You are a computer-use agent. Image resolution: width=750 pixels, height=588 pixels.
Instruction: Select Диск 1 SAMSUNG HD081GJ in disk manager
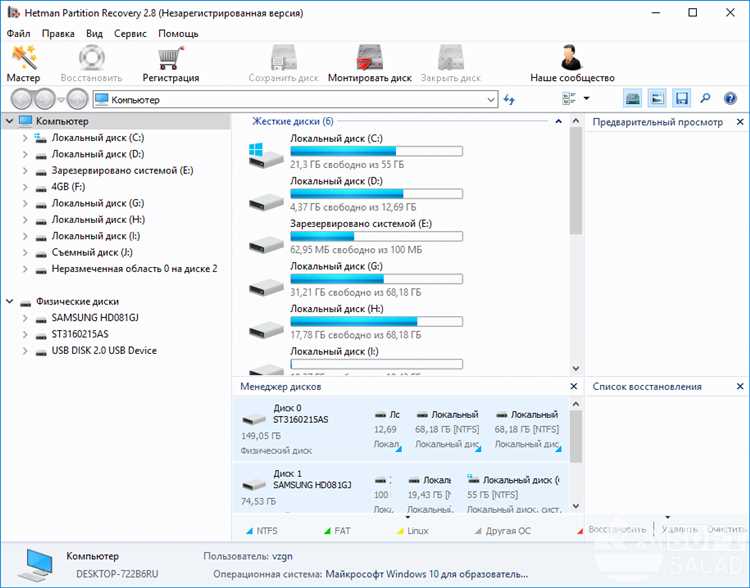pyautogui.click(x=301, y=488)
